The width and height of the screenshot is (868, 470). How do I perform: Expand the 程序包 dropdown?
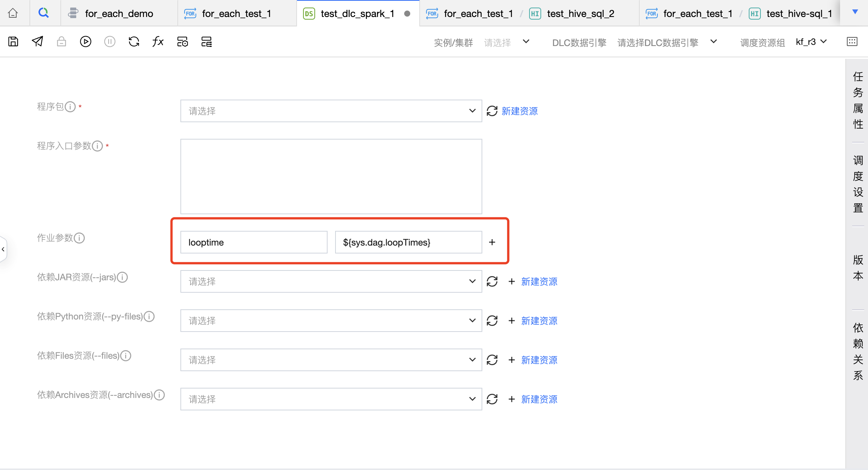click(331, 111)
